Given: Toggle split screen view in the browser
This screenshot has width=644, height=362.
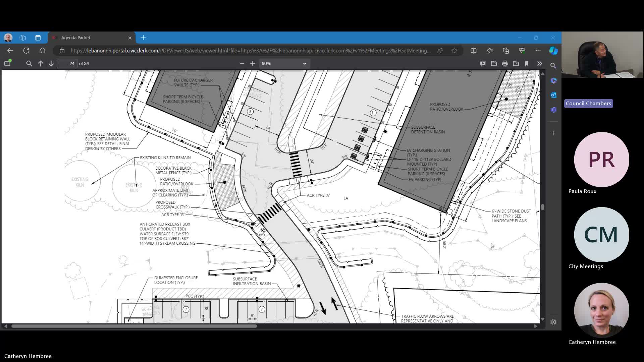Looking at the screenshot, I should (x=473, y=50).
